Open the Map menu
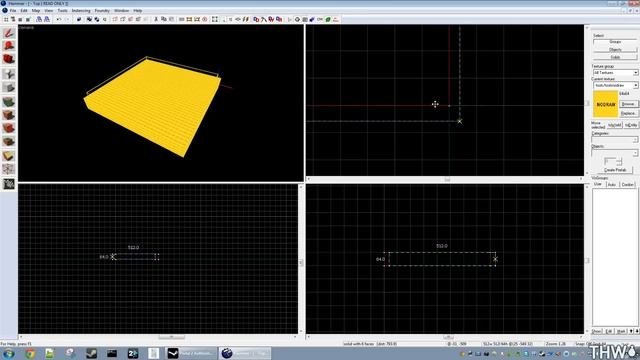640x360 pixels. [36, 11]
